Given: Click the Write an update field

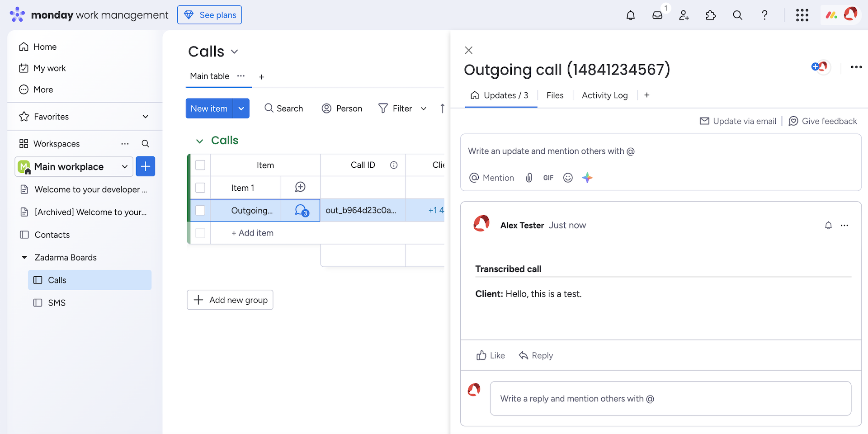Looking at the screenshot, I should click(x=660, y=151).
